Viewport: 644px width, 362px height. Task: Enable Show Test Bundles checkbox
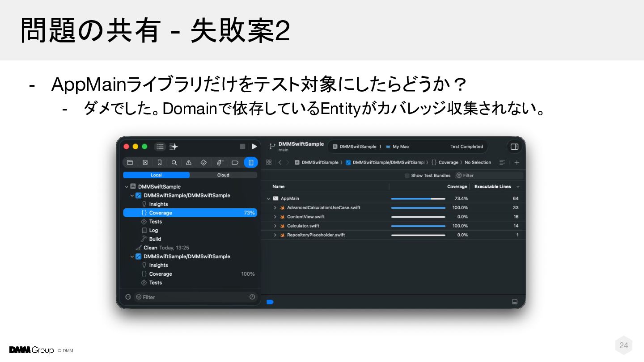click(407, 176)
